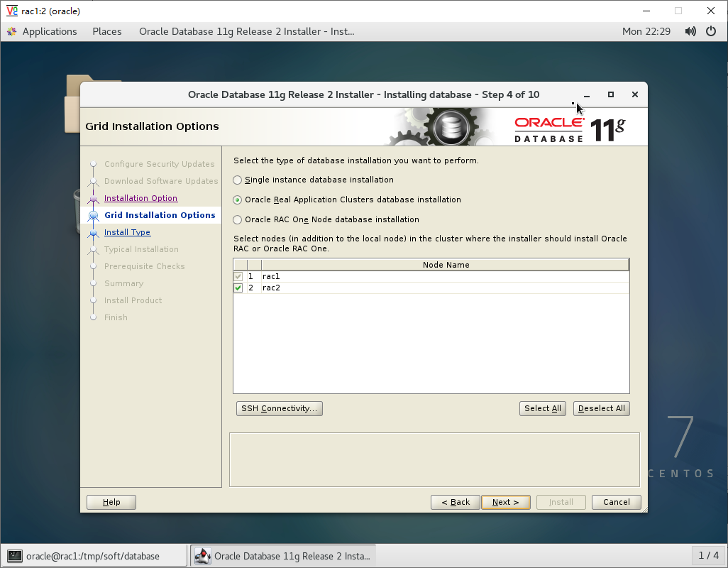Proceed with the Next button

click(506, 502)
